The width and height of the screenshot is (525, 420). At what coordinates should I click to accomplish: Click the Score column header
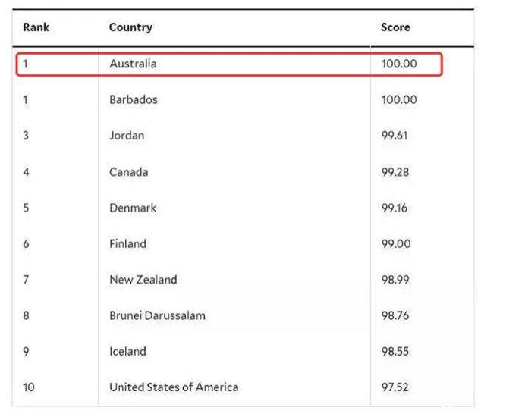click(x=395, y=27)
